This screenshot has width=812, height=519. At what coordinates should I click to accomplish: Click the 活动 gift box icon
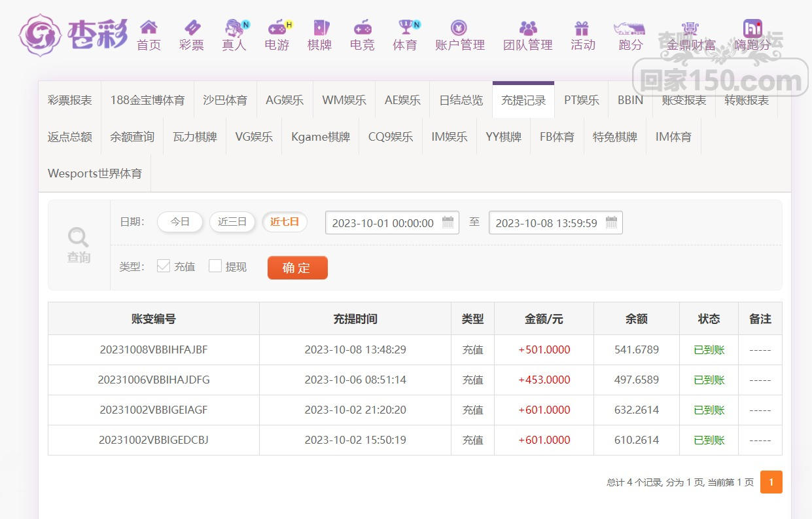(582, 27)
